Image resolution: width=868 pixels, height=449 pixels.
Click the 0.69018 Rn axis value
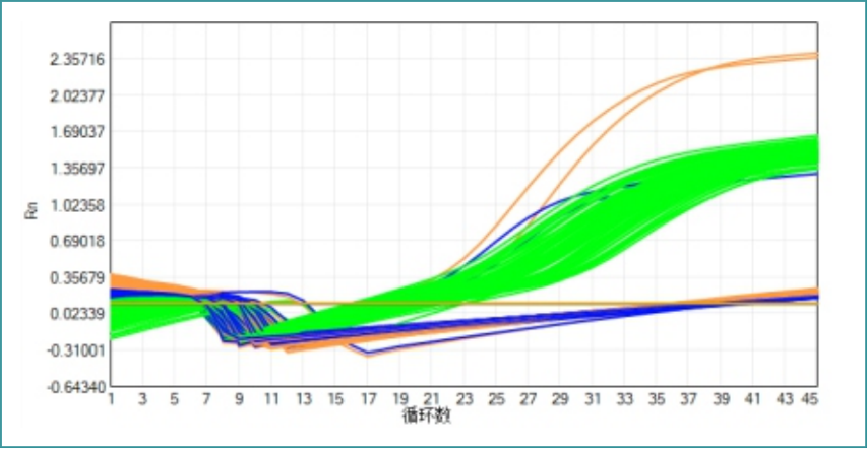[76, 241]
